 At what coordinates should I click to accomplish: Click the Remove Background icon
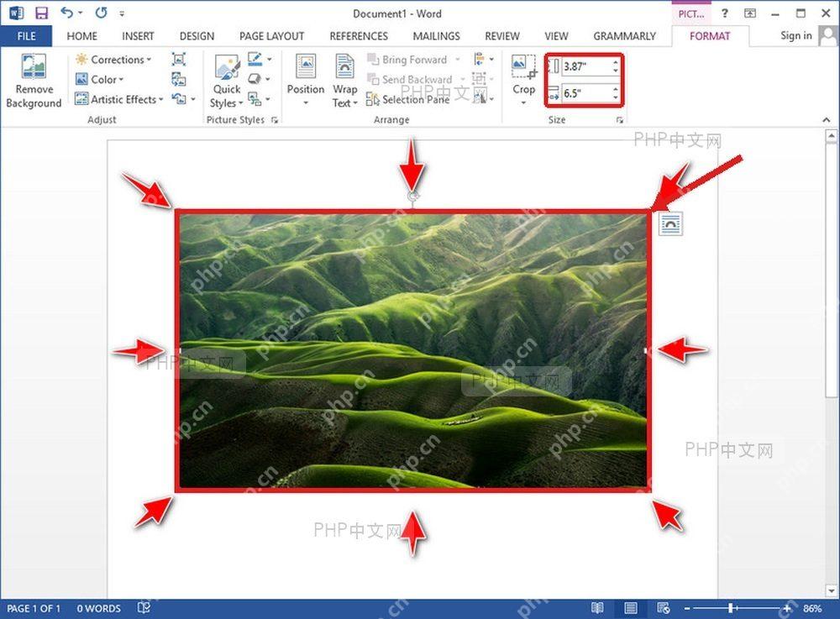[x=34, y=67]
